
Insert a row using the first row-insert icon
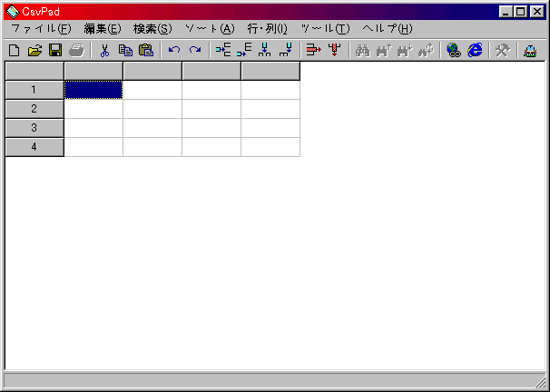[x=223, y=50]
